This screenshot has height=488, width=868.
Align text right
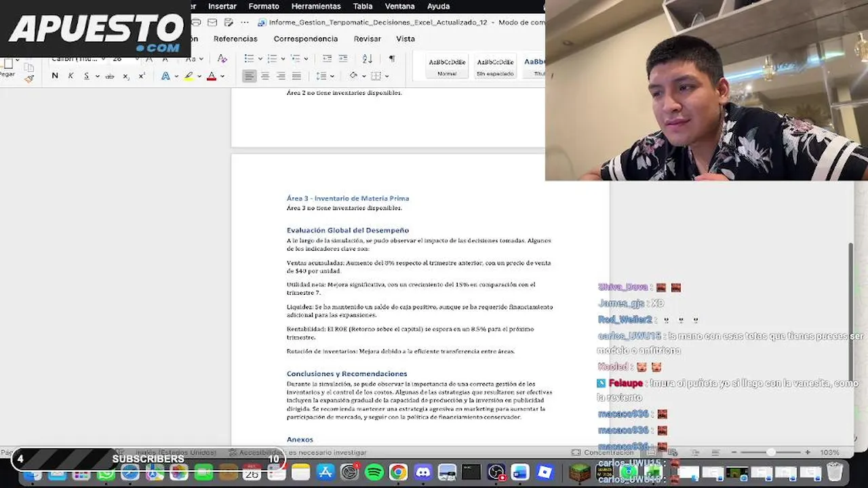(x=281, y=76)
